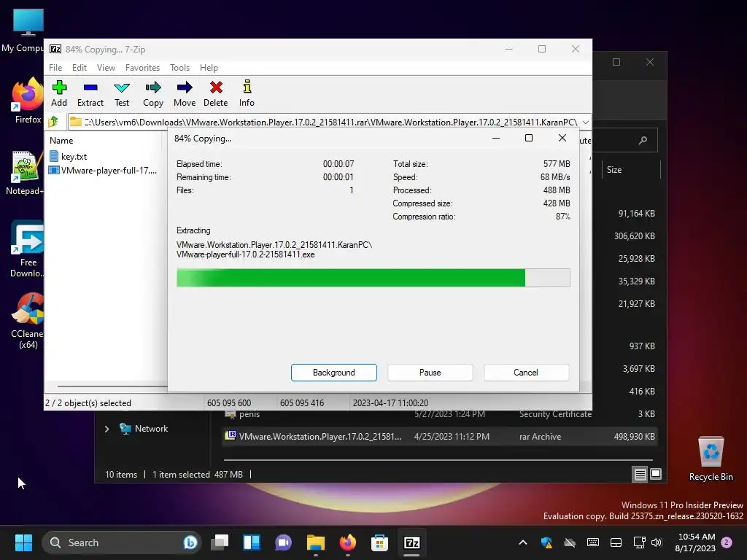
Task: Click the green extraction progress bar
Action: 373,278
